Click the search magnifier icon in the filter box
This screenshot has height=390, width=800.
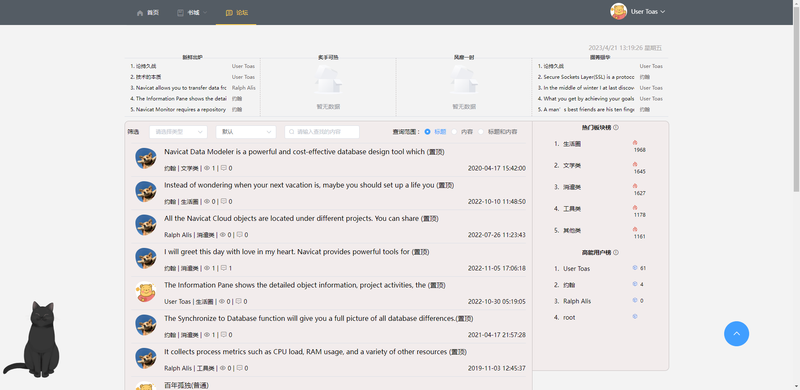coord(292,132)
